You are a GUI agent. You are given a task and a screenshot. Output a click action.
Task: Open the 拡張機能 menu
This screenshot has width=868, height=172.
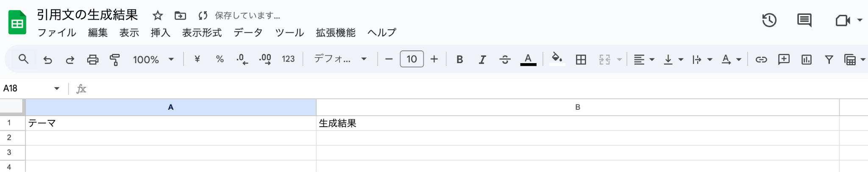point(335,33)
